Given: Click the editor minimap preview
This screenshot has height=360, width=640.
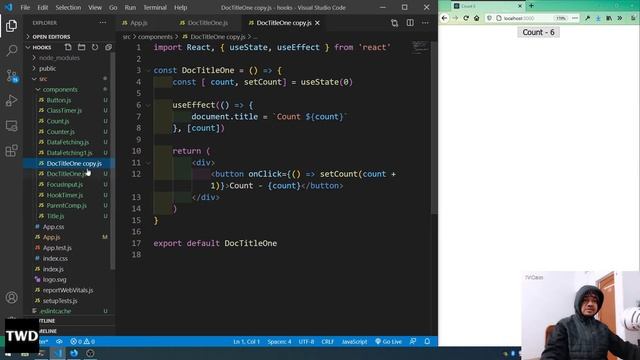Looking at the screenshot, I should [x=420, y=48].
